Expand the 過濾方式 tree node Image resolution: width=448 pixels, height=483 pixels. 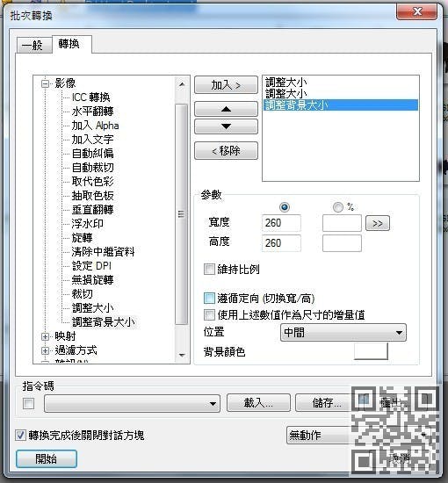click(45, 350)
